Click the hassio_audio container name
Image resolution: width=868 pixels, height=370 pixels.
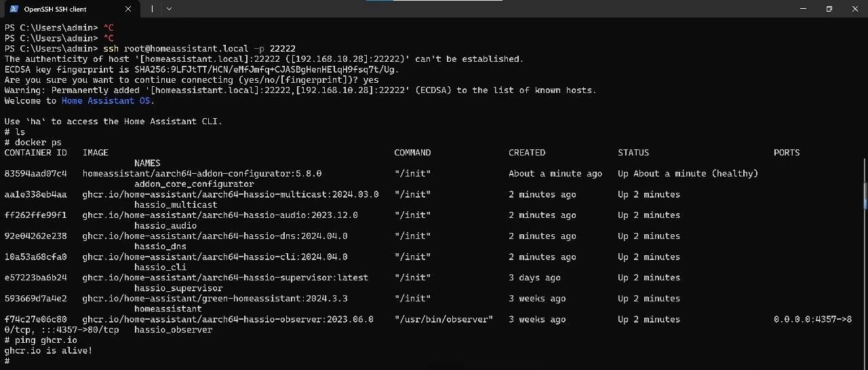[x=165, y=226]
